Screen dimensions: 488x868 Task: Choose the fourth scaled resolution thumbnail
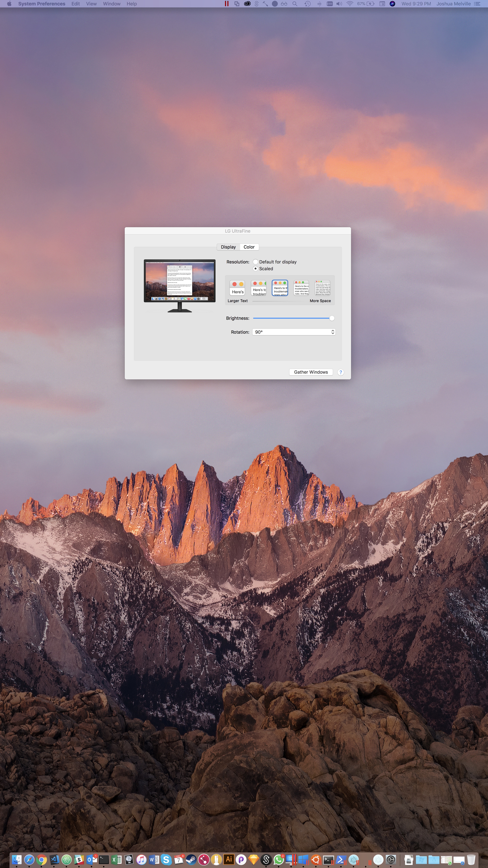[x=301, y=288]
